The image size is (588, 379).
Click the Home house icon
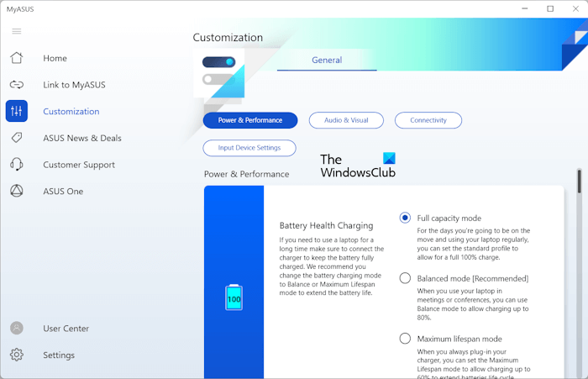click(x=17, y=58)
